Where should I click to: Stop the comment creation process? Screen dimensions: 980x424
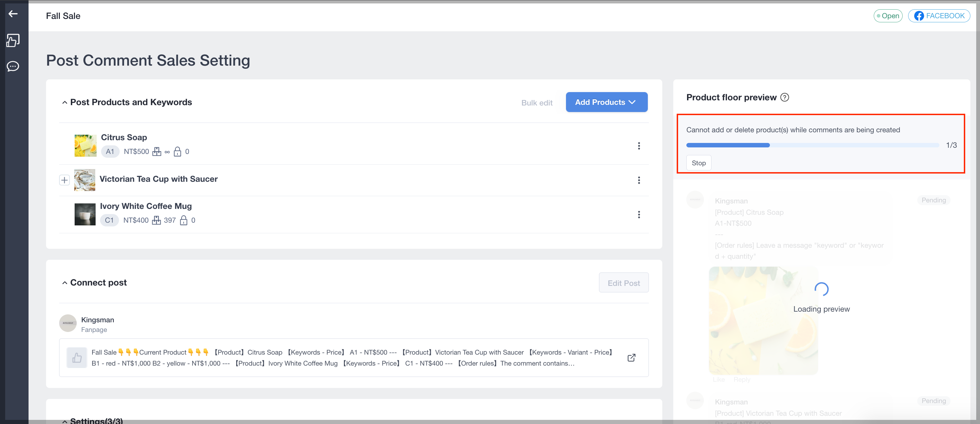(x=698, y=163)
